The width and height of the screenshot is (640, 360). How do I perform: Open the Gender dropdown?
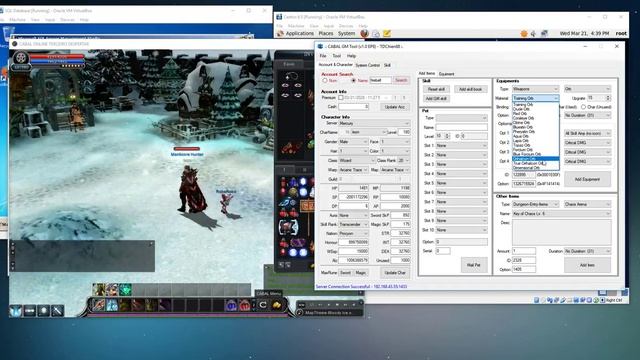click(x=353, y=142)
